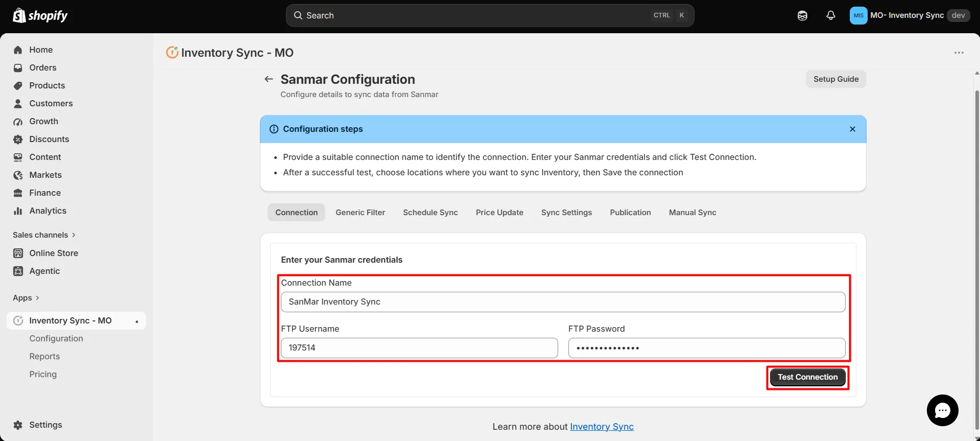Viewport: 980px width, 441px height.
Task: Open the Setup Guide
Action: tap(835, 79)
